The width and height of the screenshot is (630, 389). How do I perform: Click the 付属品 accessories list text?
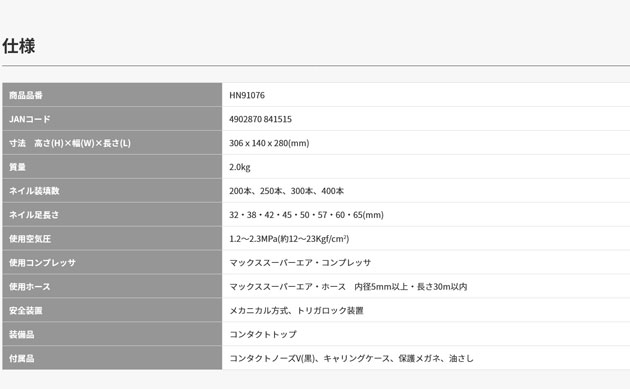pos(352,358)
